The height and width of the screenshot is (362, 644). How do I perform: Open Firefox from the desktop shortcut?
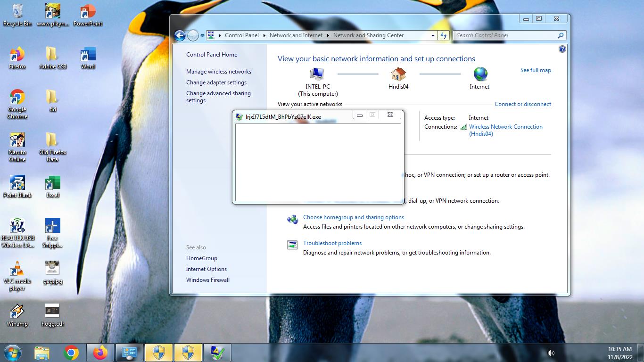point(17,58)
